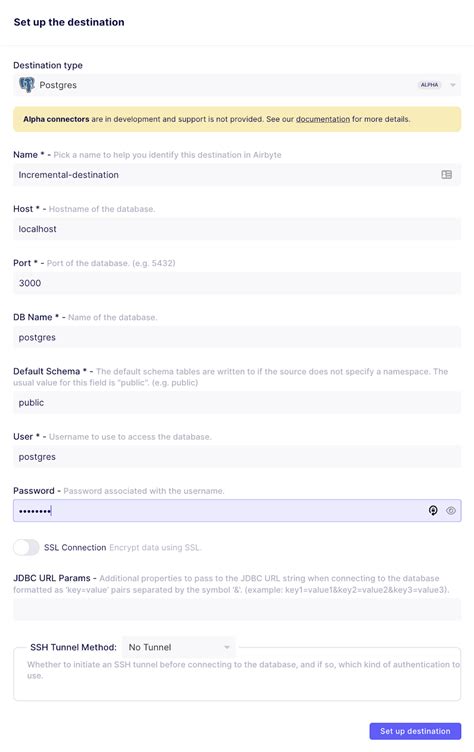The width and height of the screenshot is (474, 752).
Task: Focus the User field containing postgres
Action: [x=237, y=457]
